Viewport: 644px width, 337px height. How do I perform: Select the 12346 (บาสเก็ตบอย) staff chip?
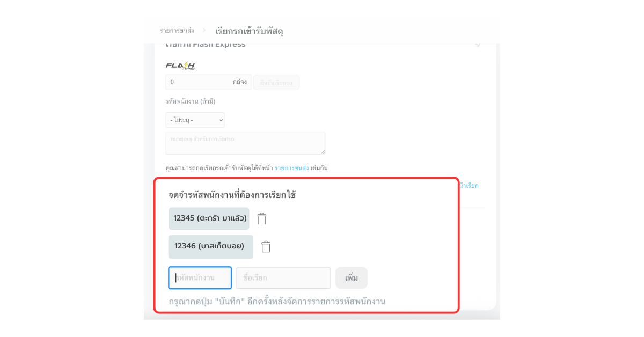[x=210, y=246]
